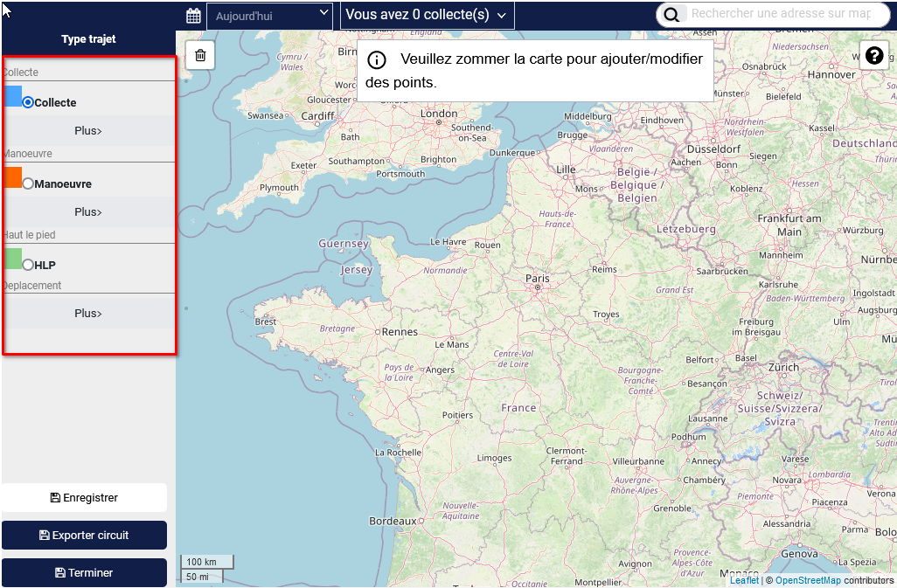Click the Exporter circuit button
The image size is (897, 588).
click(x=84, y=536)
